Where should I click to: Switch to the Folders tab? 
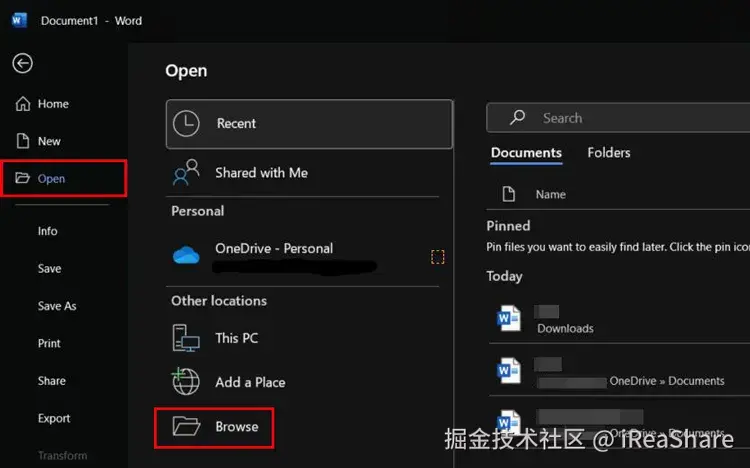click(x=609, y=153)
